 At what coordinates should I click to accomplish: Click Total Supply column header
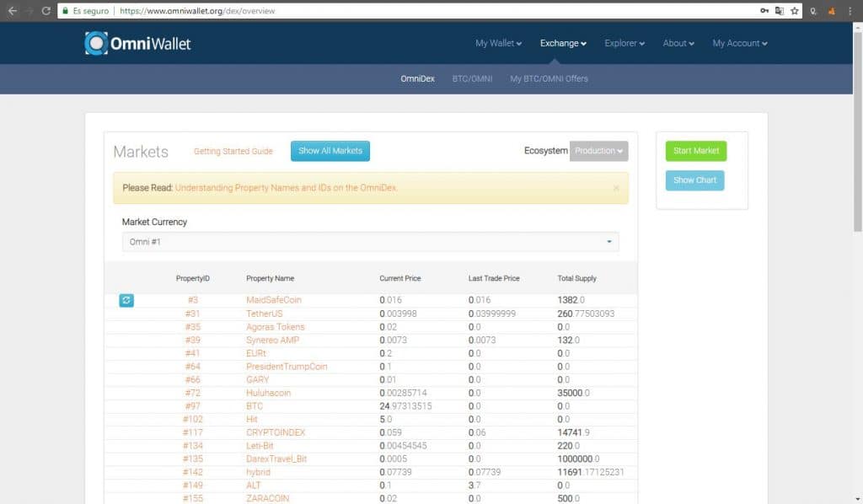[576, 278]
